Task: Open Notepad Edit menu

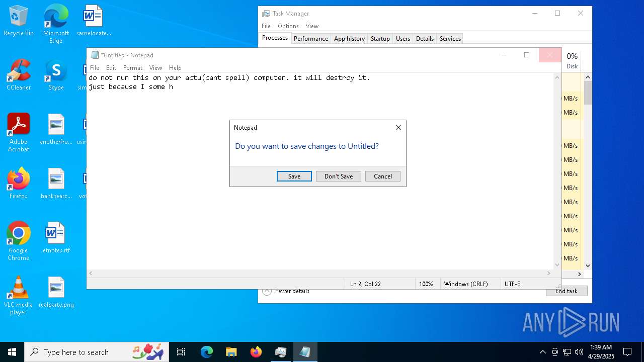Action: [111, 68]
